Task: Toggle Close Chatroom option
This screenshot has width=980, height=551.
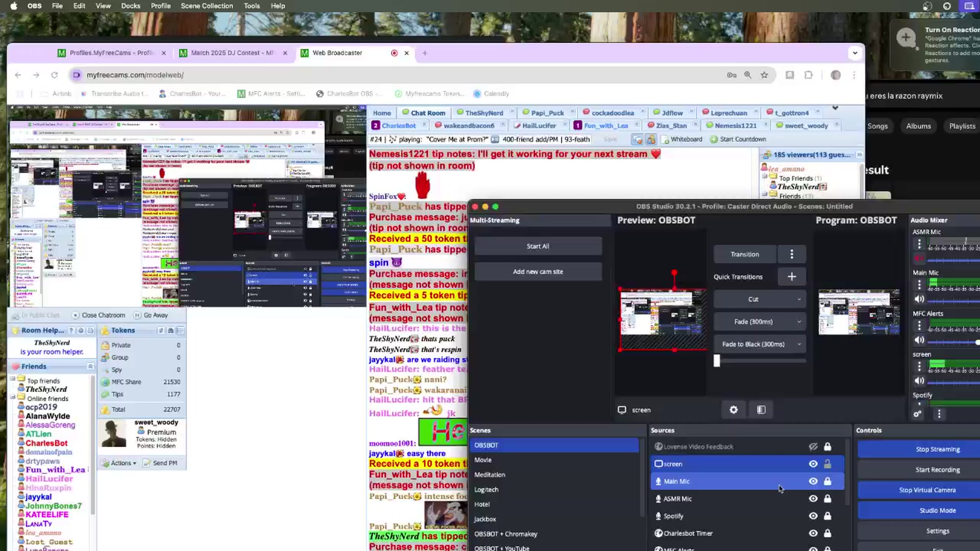Action: coord(99,315)
